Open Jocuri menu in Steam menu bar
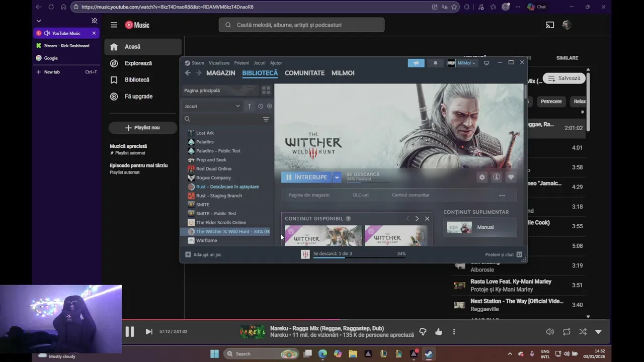The width and height of the screenshot is (644, 362). pyautogui.click(x=260, y=63)
